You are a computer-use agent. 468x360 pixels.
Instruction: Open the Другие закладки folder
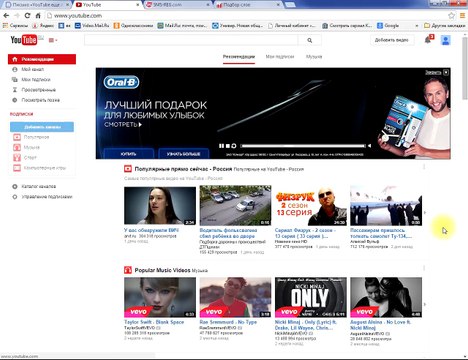pos(444,25)
